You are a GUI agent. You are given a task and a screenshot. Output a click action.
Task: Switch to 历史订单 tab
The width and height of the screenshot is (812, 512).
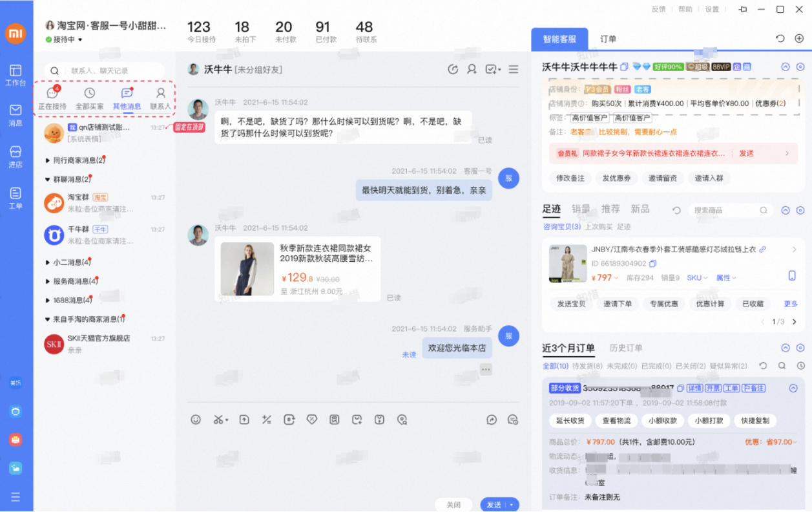click(626, 348)
